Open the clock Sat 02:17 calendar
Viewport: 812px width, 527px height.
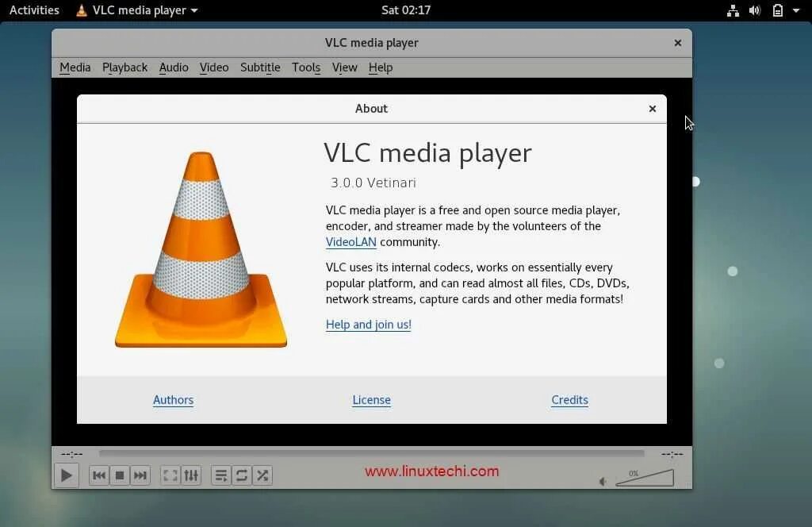(406, 10)
